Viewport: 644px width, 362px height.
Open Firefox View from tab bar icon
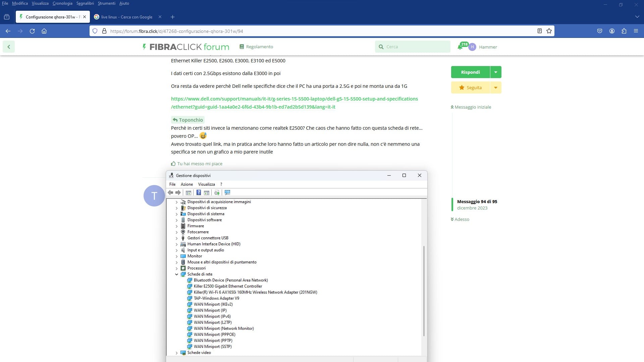click(x=7, y=17)
